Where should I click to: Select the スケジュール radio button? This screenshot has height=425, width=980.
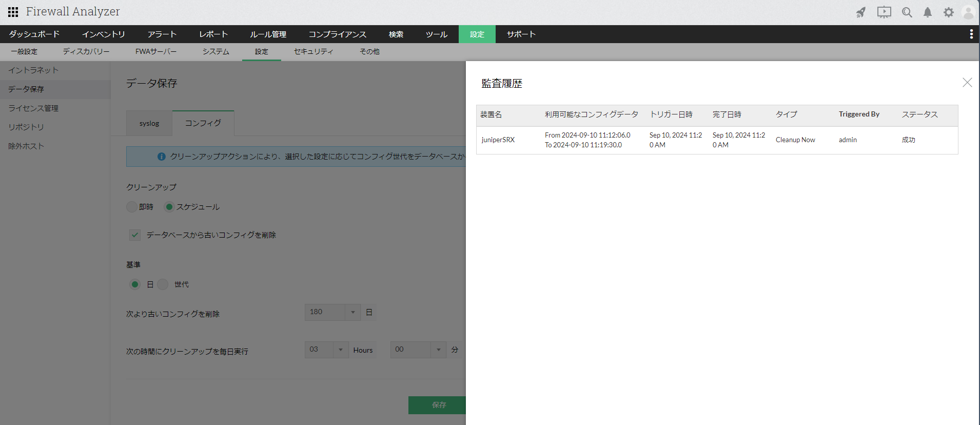pyautogui.click(x=169, y=207)
